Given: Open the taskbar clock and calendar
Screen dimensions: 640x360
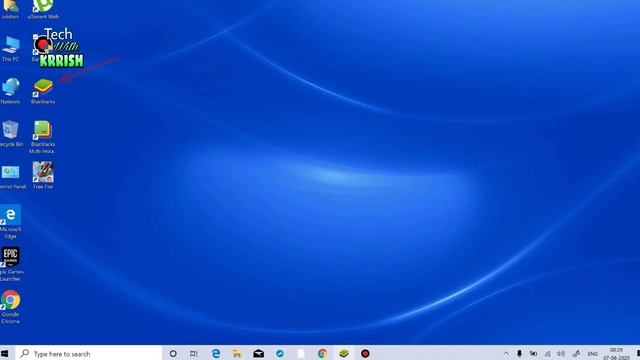Looking at the screenshot, I should [616, 353].
